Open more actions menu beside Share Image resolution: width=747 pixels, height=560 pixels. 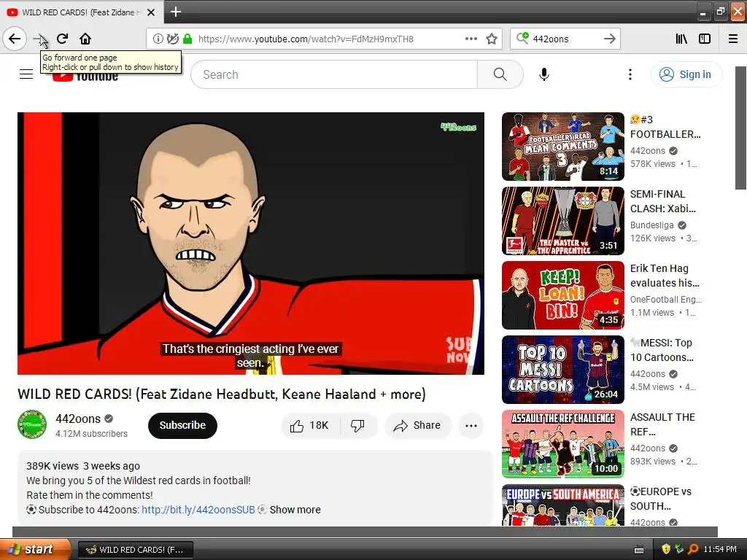[471, 425]
